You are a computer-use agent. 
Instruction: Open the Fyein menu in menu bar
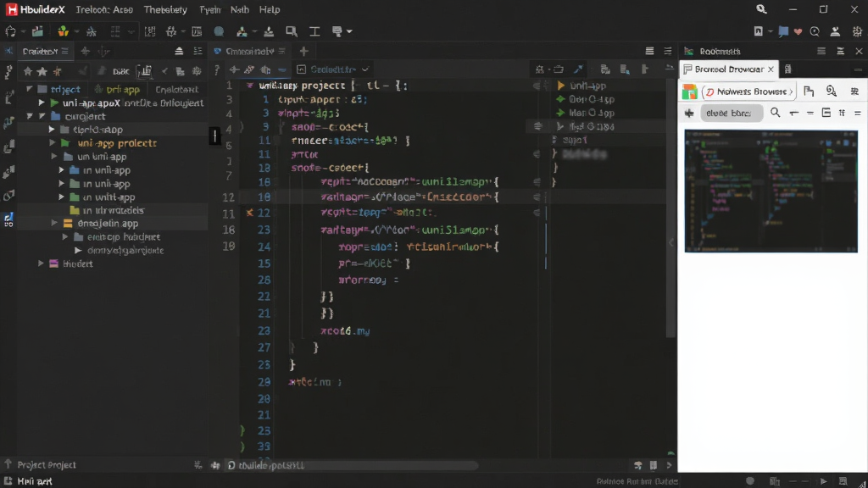tap(210, 9)
